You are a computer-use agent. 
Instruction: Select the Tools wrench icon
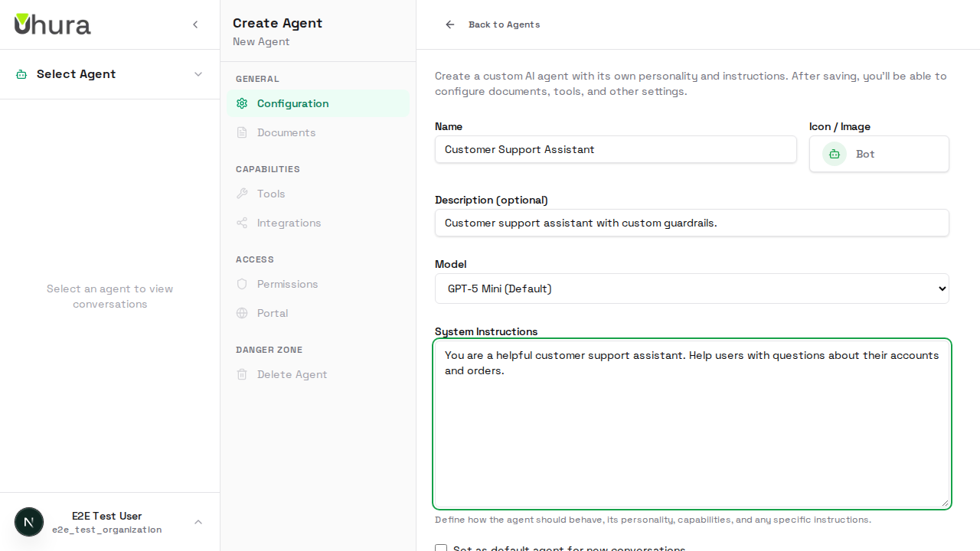point(242,194)
